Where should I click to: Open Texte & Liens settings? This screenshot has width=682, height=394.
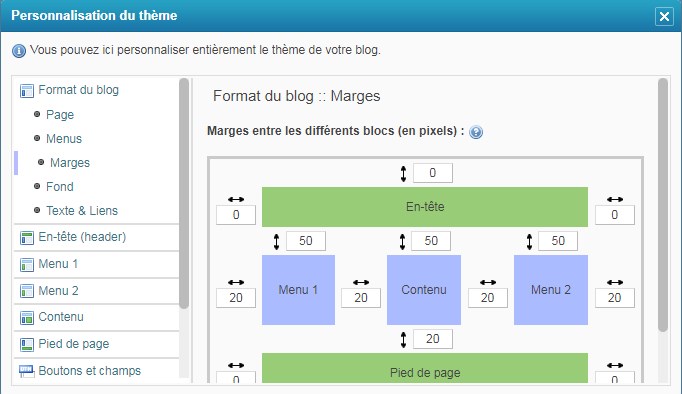pos(82,210)
